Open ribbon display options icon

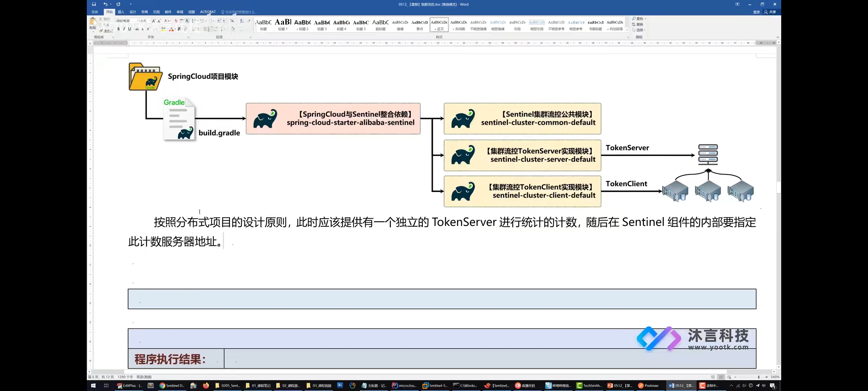click(x=737, y=4)
